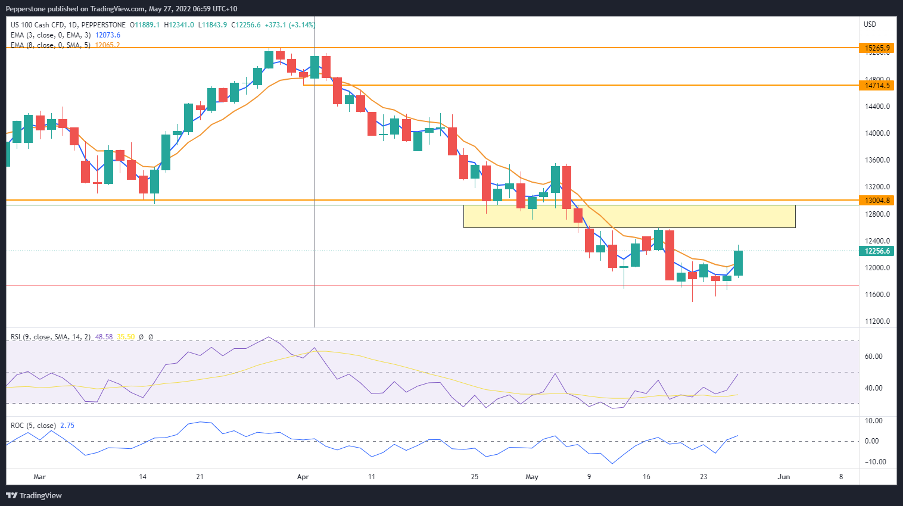Viewport: 904px width, 506px height.
Task: Click the 14714.5 orange price level tag
Action: coord(876,85)
